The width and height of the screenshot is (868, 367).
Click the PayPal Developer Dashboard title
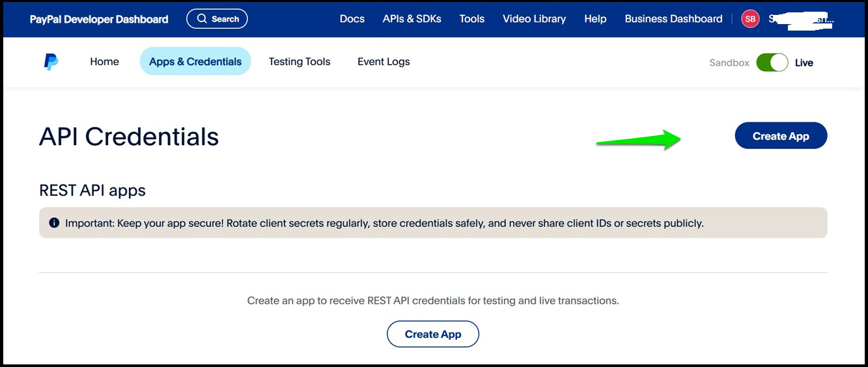coord(99,19)
